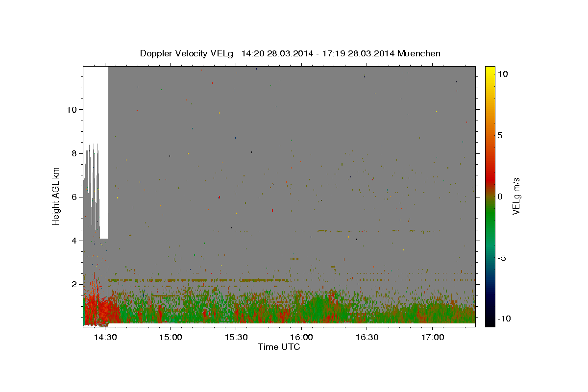This screenshot has width=588, height=392.
Task: Click the 14:30 time tick label
Action: coord(105,338)
